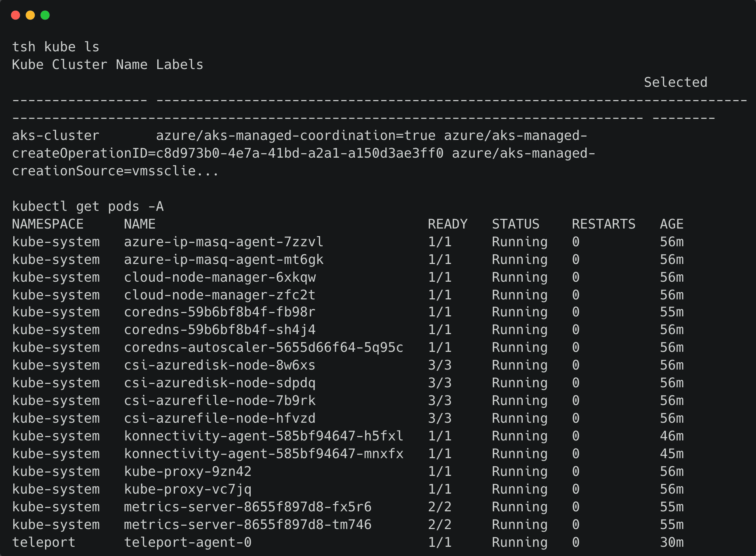Click the metrics-server-8655f897d8-tm746 pod name
This screenshot has height=556, width=756.
pyautogui.click(x=248, y=525)
